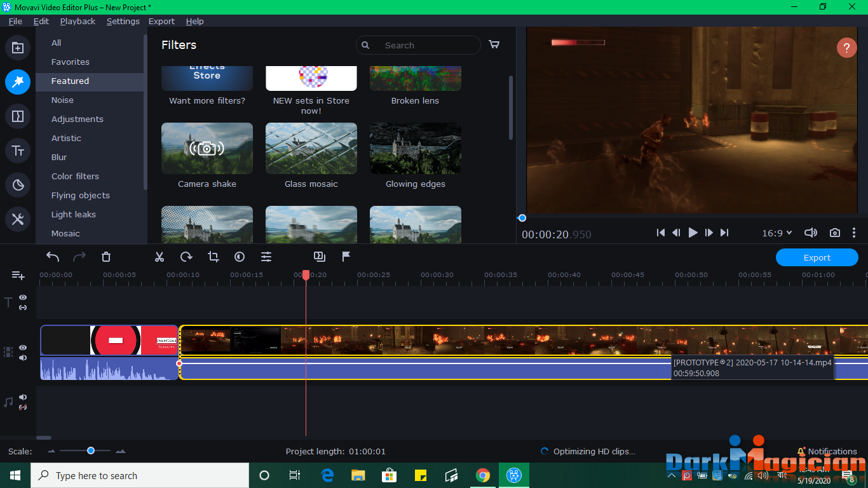The image size is (868, 488).
Task: Skip to next clip in preview
Action: pos(724,233)
